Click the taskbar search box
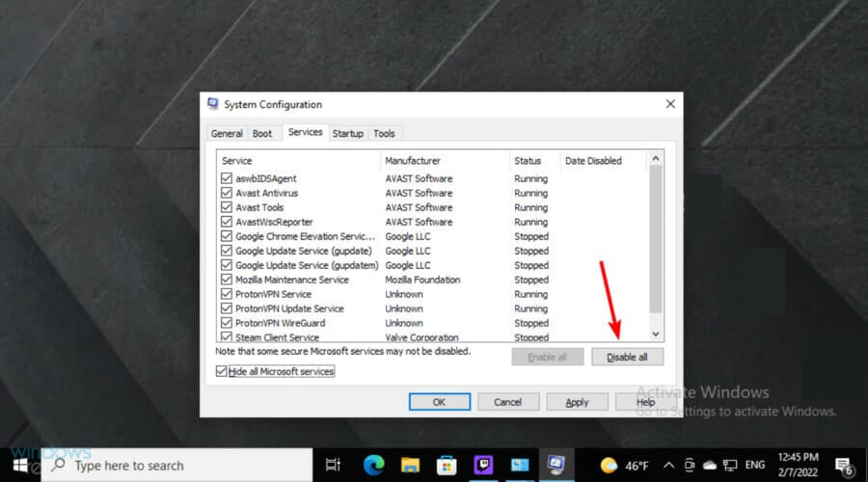 coord(177,466)
